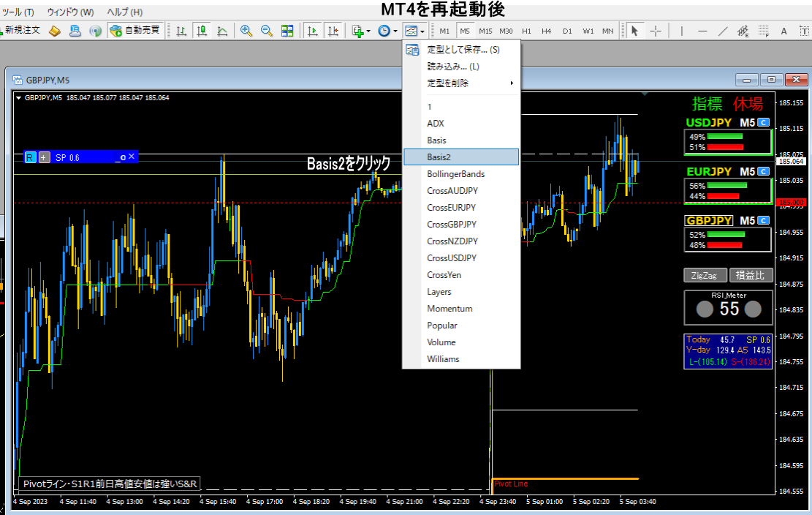
Task: Choose BollingerBands template from the list
Action: [x=456, y=174]
